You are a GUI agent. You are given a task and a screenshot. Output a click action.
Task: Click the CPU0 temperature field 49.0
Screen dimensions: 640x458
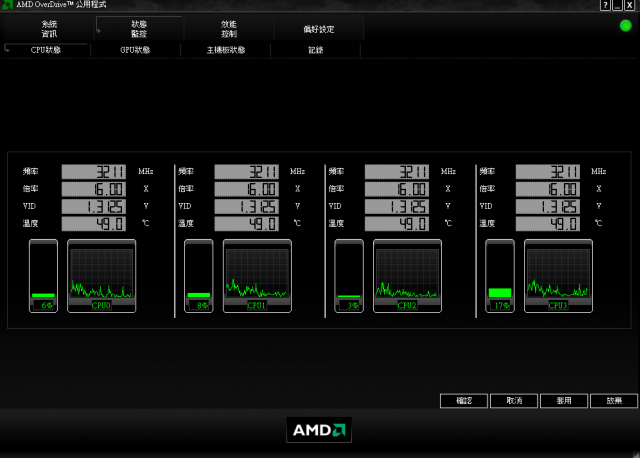pyautogui.click(x=93, y=224)
